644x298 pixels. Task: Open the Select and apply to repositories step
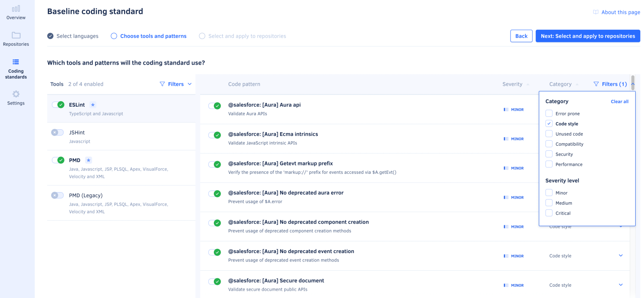coord(242,36)
